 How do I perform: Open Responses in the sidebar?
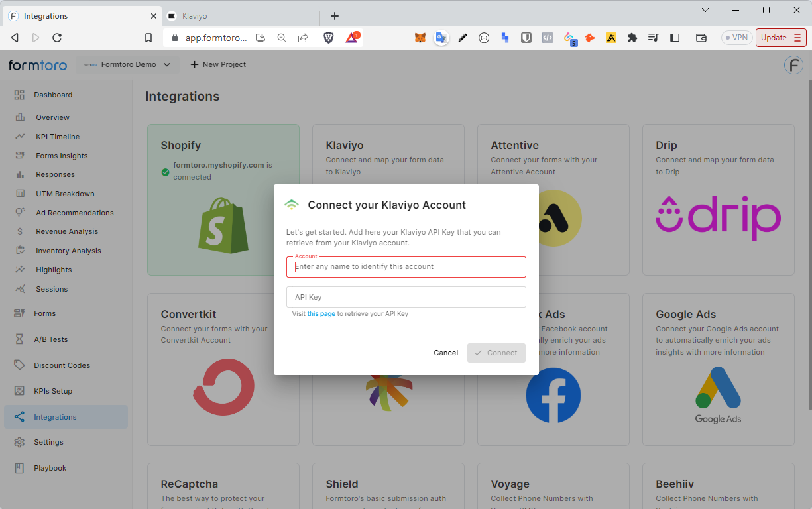pyautogui.click(x=55, y=174)
